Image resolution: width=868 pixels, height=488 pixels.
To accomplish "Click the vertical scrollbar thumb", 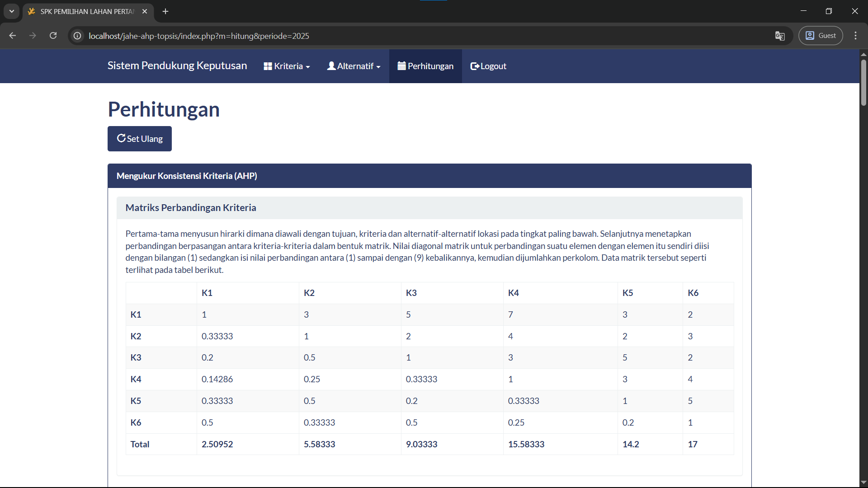I will 863,83.
